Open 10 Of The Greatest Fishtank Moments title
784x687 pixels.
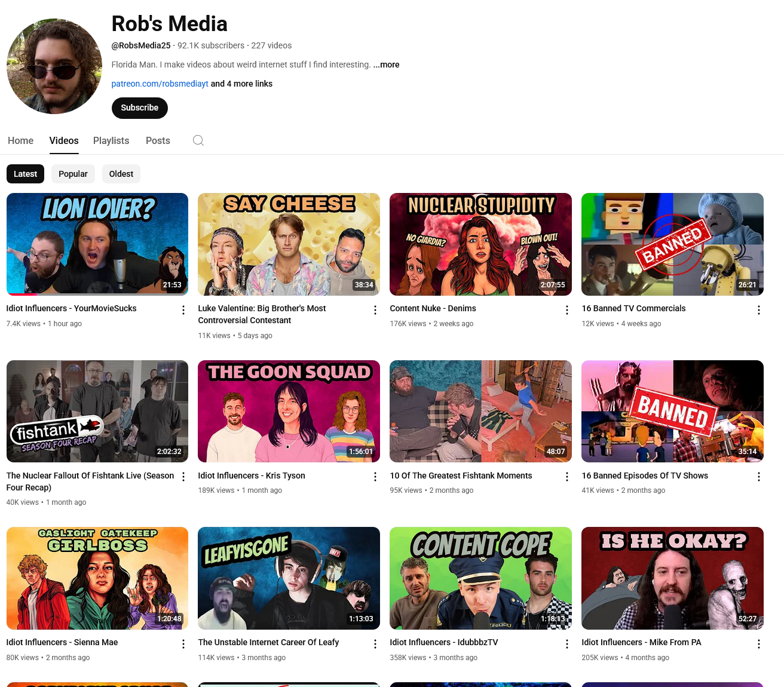pyautogui.click(x=461, y=476)
